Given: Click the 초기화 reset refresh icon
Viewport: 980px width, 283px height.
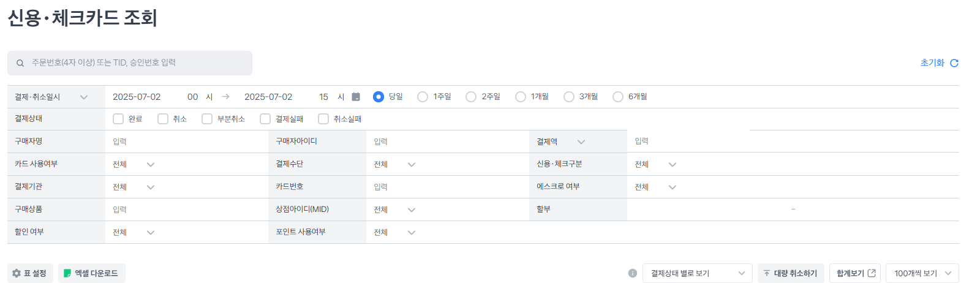Looking at the screenshot, I should (x=954, y=63).
